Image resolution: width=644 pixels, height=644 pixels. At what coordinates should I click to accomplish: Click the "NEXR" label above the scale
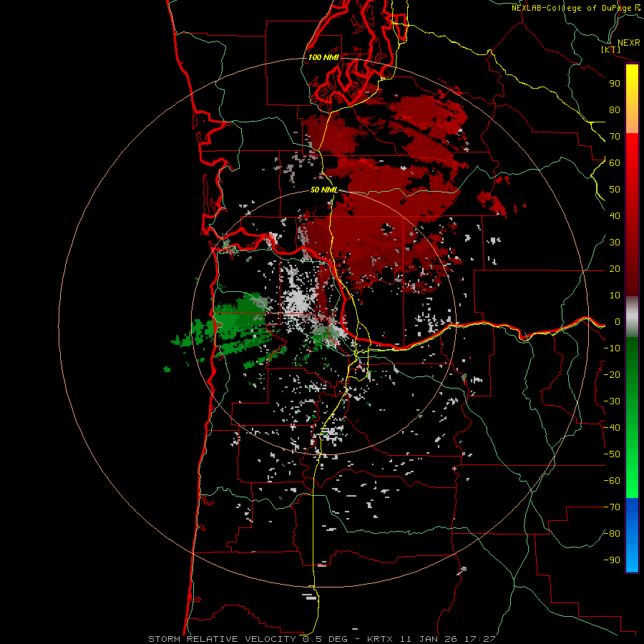coord(628,43)
